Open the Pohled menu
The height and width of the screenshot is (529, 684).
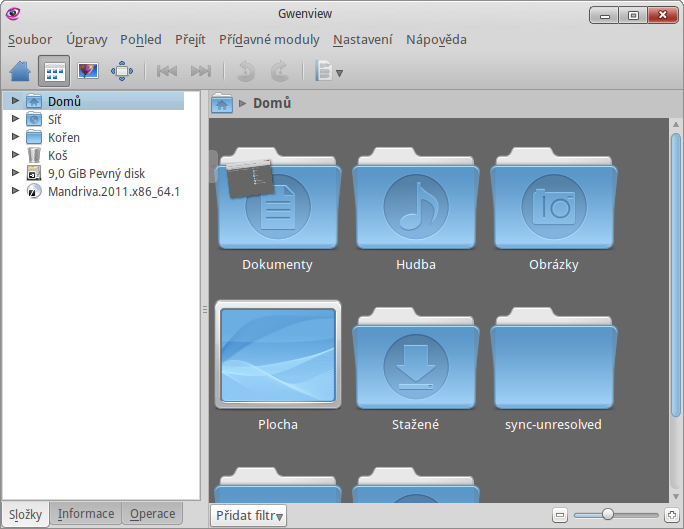(x=140, y=40)
